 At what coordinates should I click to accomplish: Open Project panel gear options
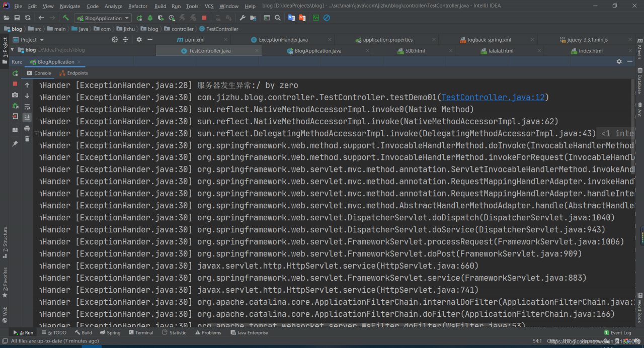point(139,40)
